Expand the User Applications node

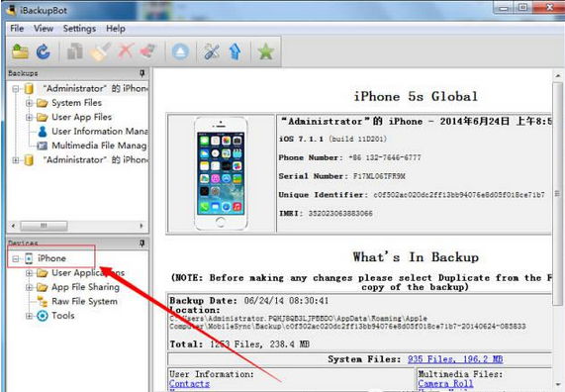29,273
